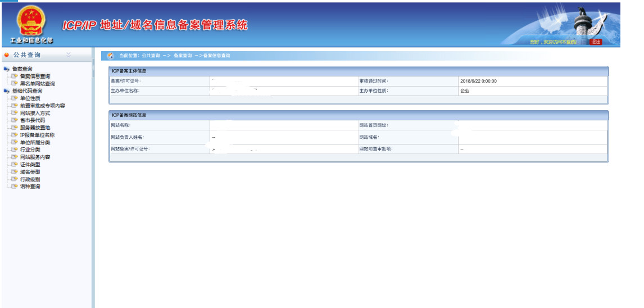
Task: Click the 审核通过时间 field label
Action: [x=373, y=81]
